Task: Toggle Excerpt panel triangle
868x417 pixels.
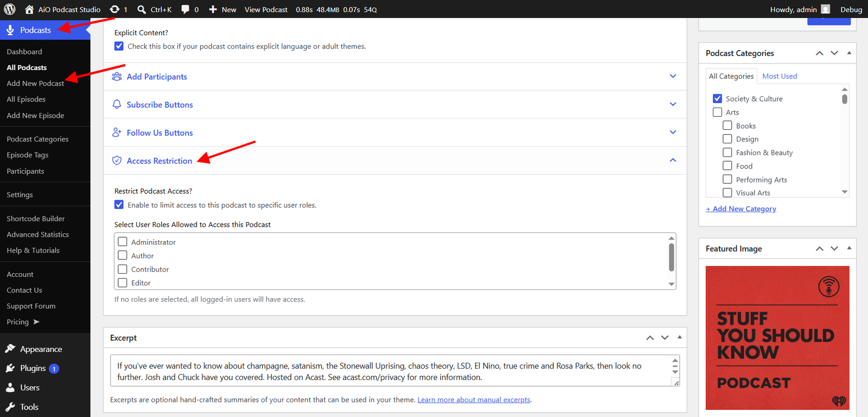Action: (679, 337)
